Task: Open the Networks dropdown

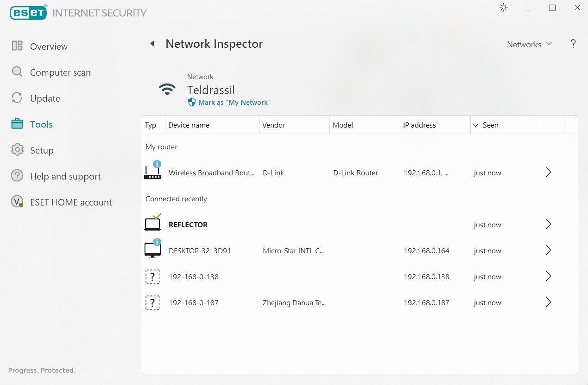Action: pyautogui.click(x=529, y=45)
